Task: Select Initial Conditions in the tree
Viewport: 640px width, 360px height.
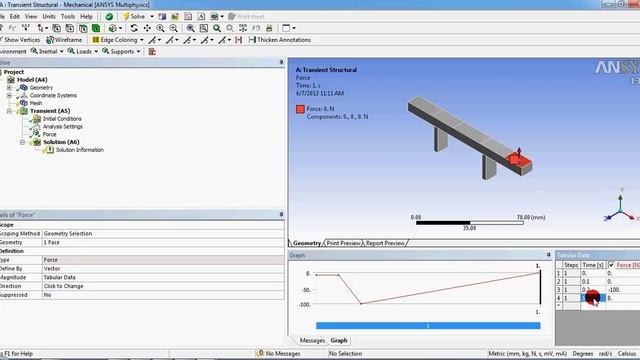Action: point(62,119)
